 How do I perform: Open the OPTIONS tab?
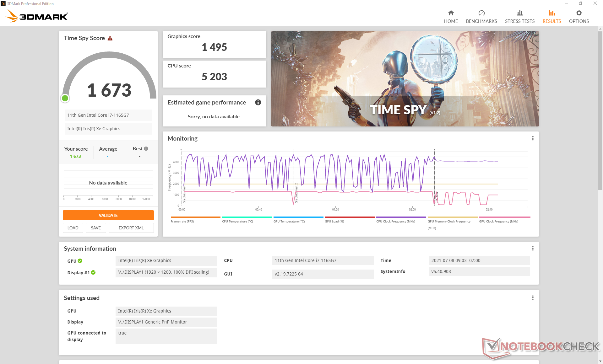coord(579,17)
